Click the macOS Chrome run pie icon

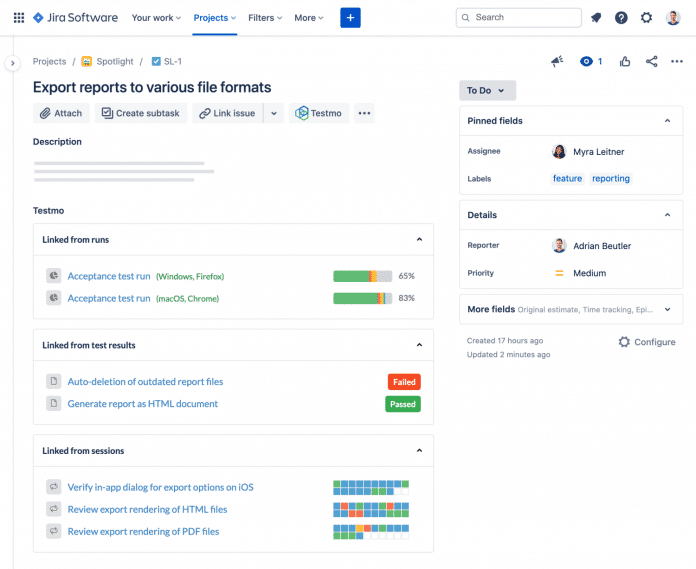tap(54, 297)
